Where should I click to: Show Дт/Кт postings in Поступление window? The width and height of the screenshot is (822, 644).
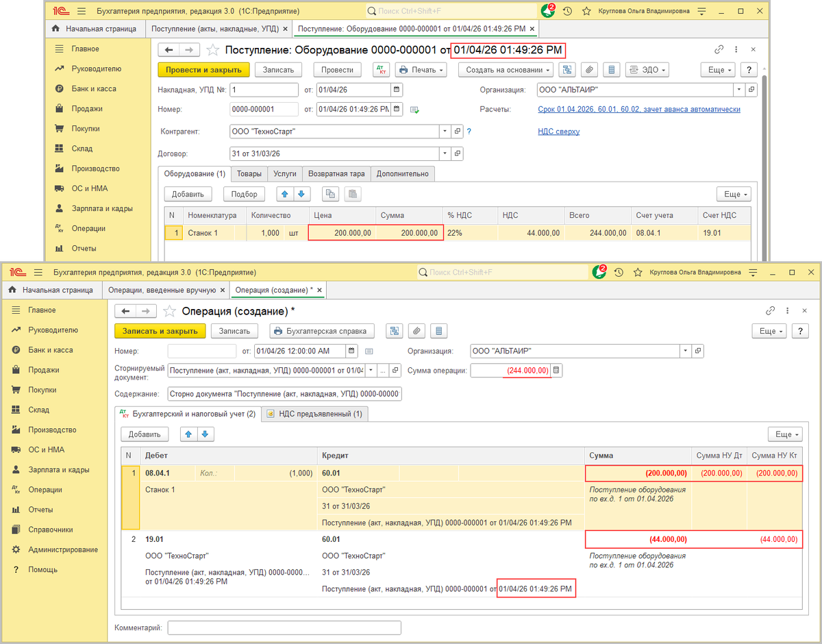381,70
